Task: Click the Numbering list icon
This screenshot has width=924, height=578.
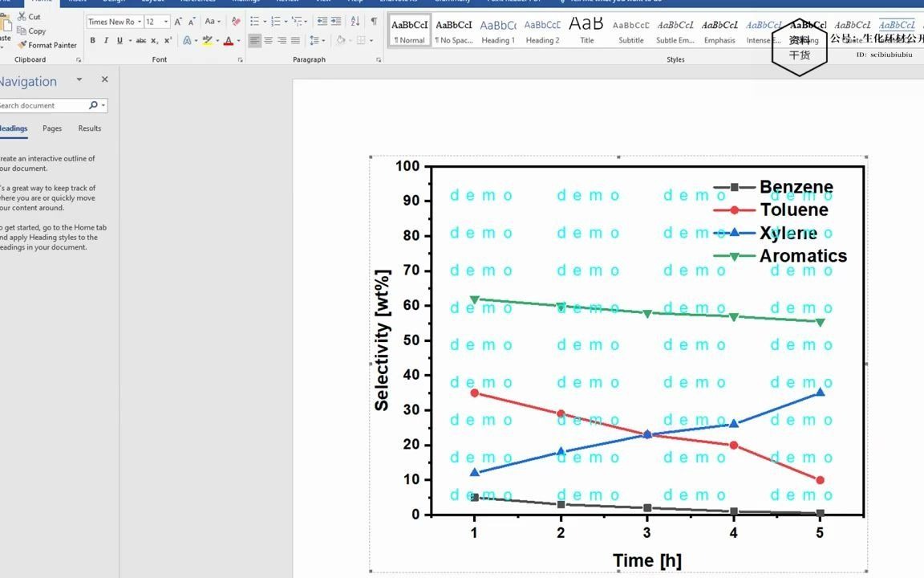Action: [276, 21]
